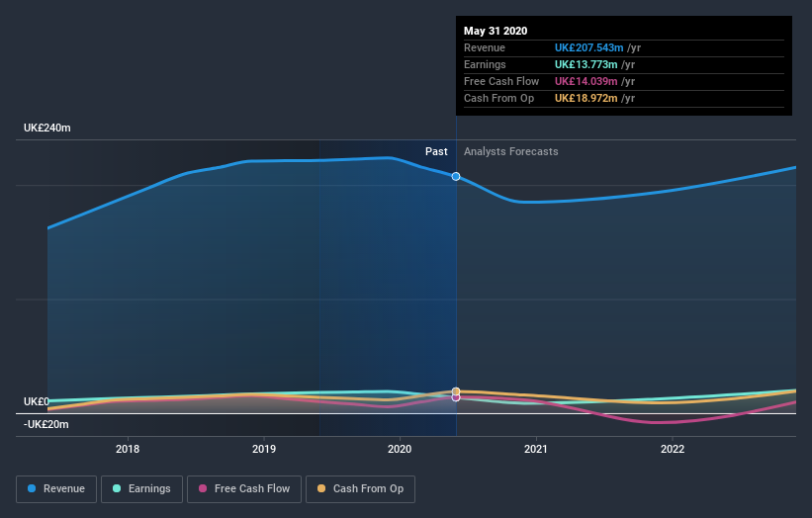
Task: Click the UK£13.773m earnings value in tooltip
Action: (586, 64)
